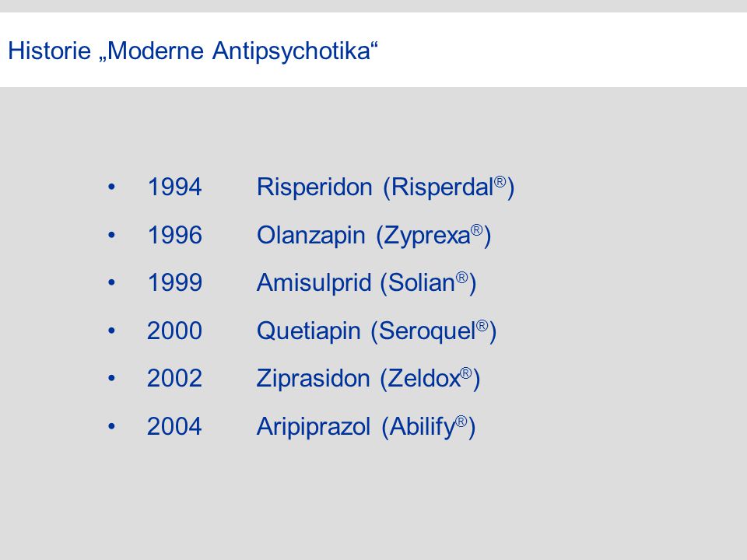Click the Ziprasidon (Zeldox) entry
Viewport: 747px width, 560px height.
pos(368,379)
